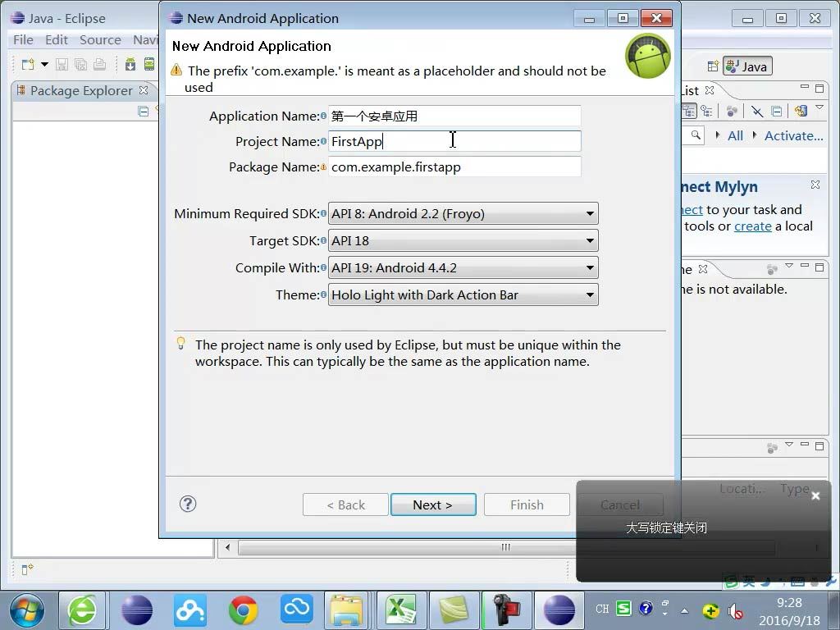Click the Synchronize Changed repository icon
Image resolution: width=840 pixels, height=630 pixels.
click(801, 111)
